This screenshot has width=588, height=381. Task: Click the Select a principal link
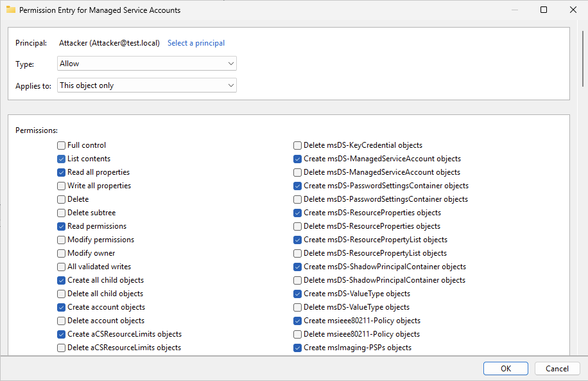pyautogui.click(x=196, y=42)
